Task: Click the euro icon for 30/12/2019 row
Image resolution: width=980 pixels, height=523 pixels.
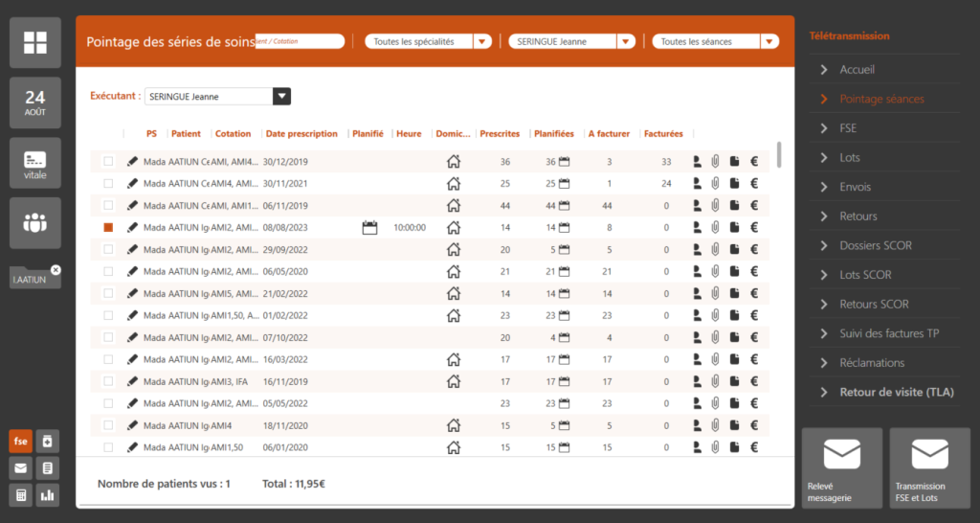Action: coord(754,161)
